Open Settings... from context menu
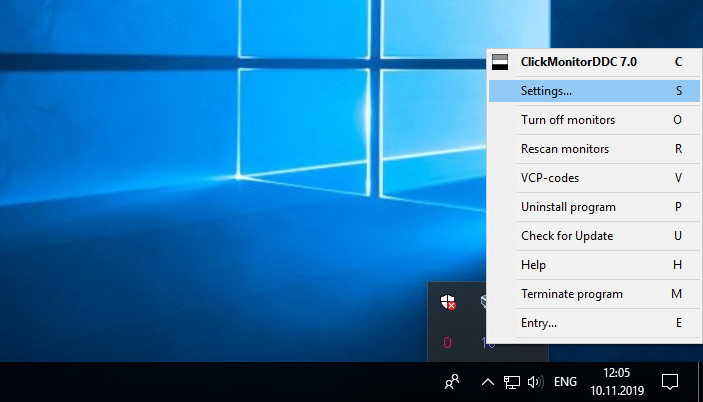This screenshot has width=703, height=402. 594,91
